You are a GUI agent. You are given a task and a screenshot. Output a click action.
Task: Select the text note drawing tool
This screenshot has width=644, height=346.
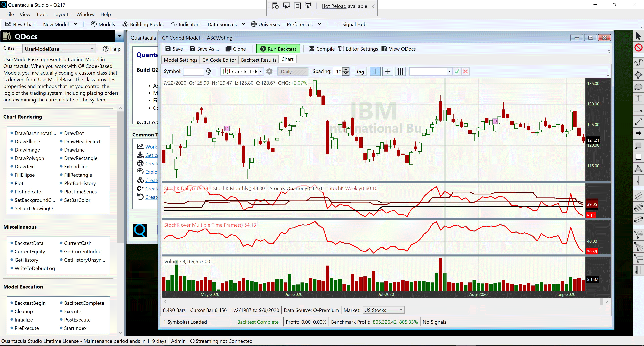coord(638,157)
